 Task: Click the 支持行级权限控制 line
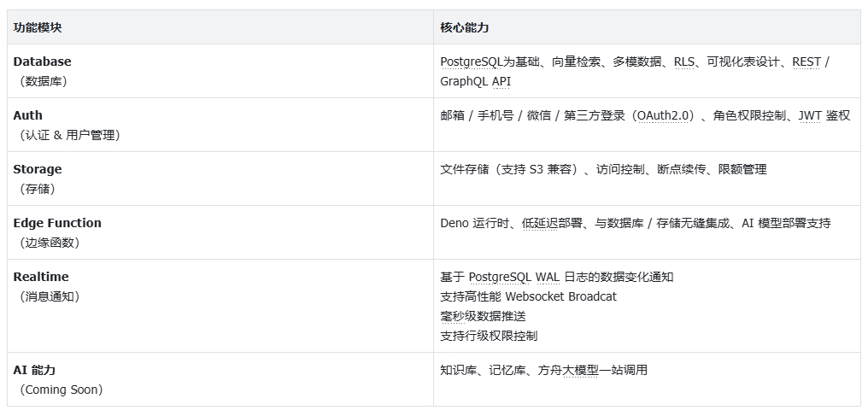[x=489, y=336]
